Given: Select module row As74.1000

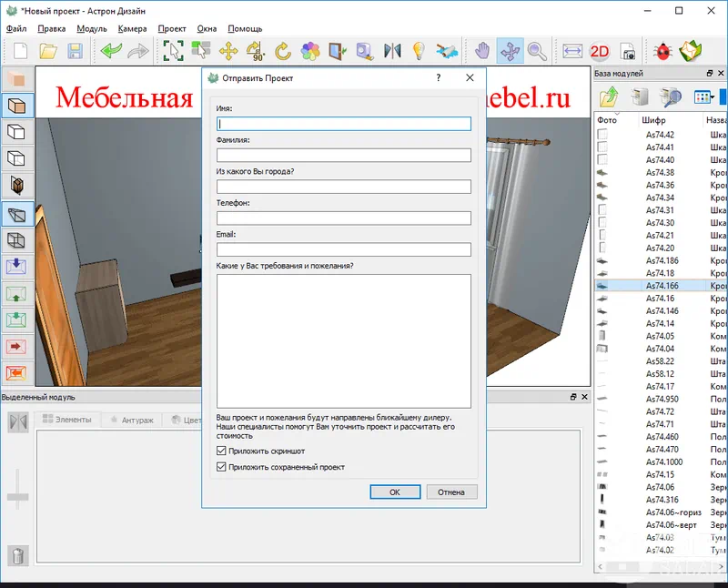Looking at the screenshot, I should pos(662,461).
